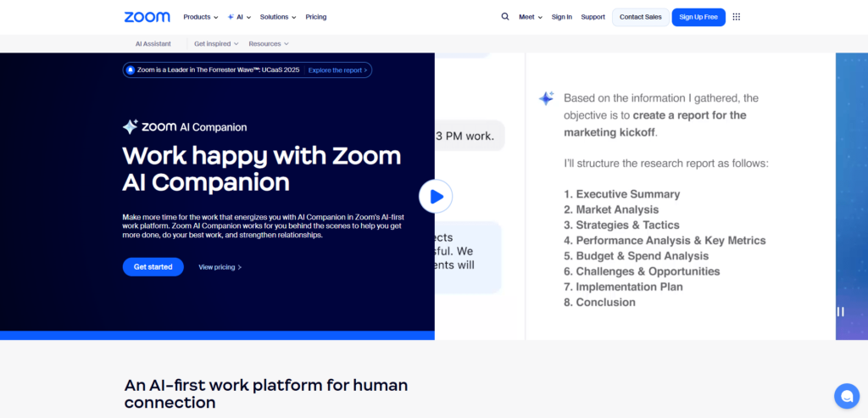The width and height of the screenshot is (868, 418).
Task: Follow the Explore the report link
Action: pos(337,70)
